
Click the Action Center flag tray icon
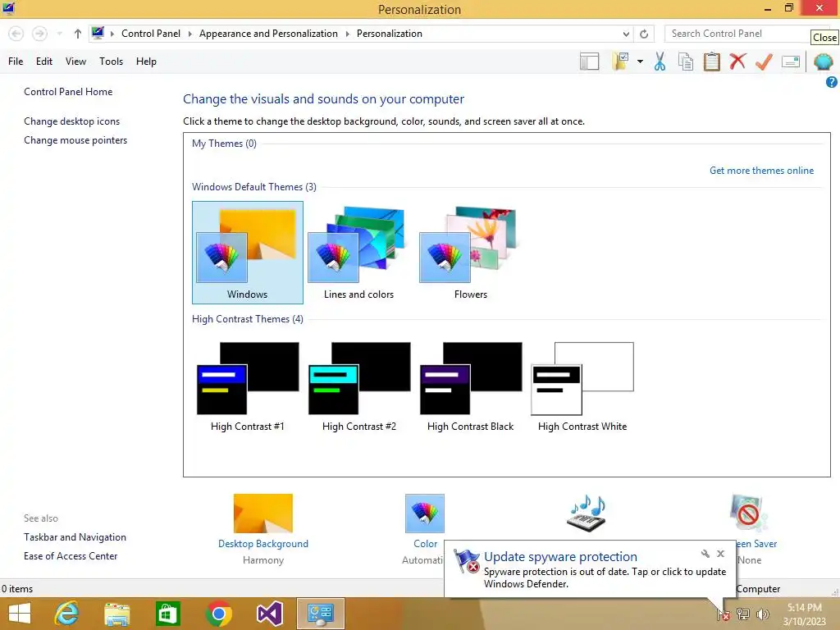[724, 614]
